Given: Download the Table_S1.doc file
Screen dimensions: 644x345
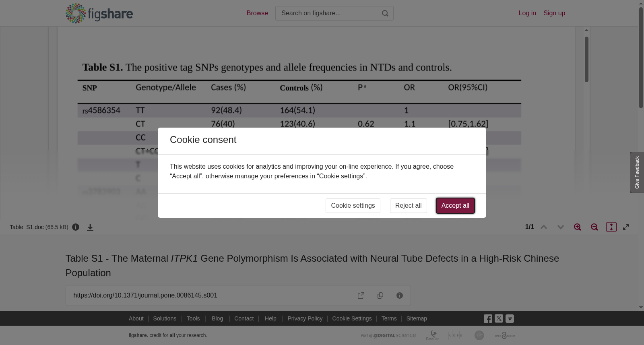Looking at the screenshot, I should tap(90, 227).
